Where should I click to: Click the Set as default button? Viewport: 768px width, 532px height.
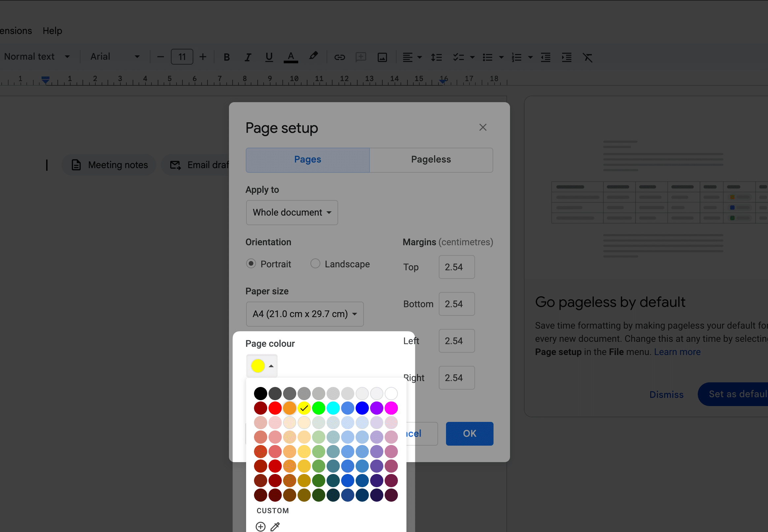pos(733,394)
